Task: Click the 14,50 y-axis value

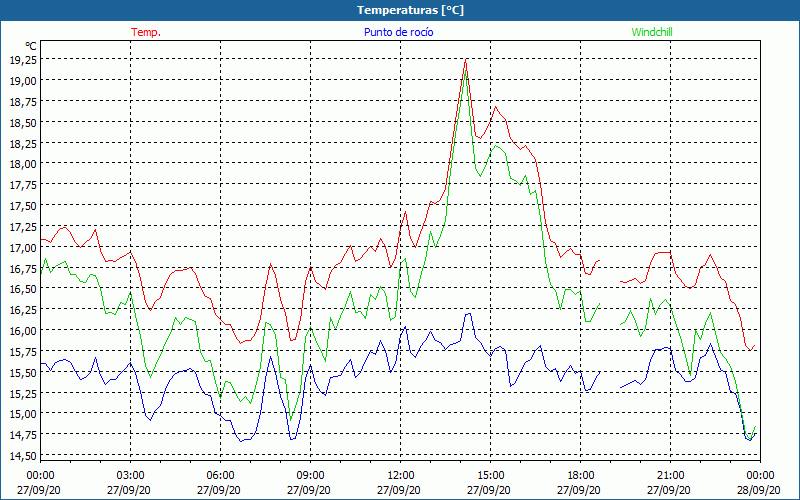Action: (23, 456)
